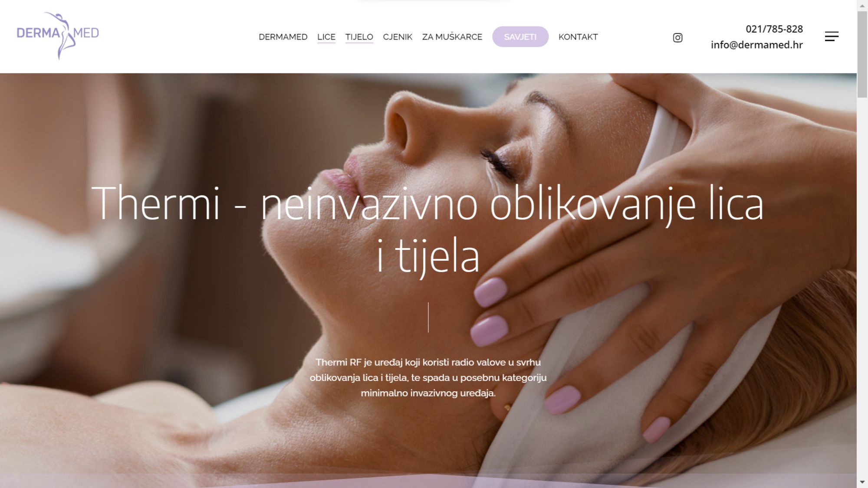Open the Instagram profile icon
Viewport: 868px width, 488px height.
[x=677, y=38]
